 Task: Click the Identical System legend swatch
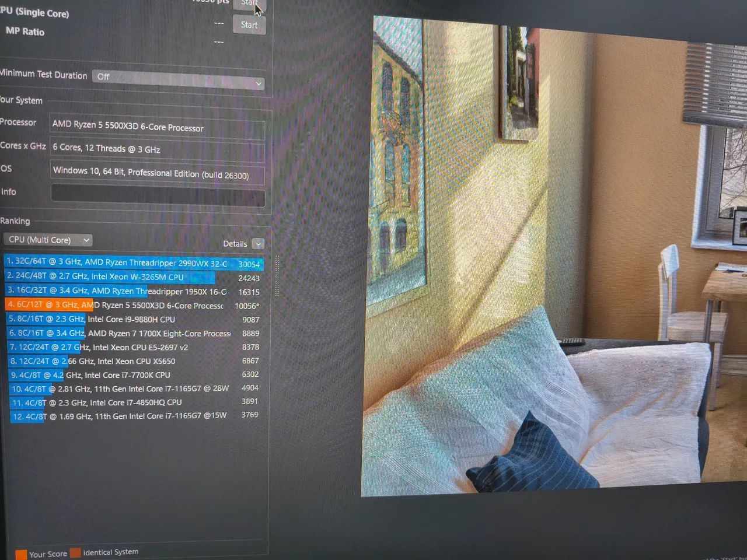tap(75, 552)
